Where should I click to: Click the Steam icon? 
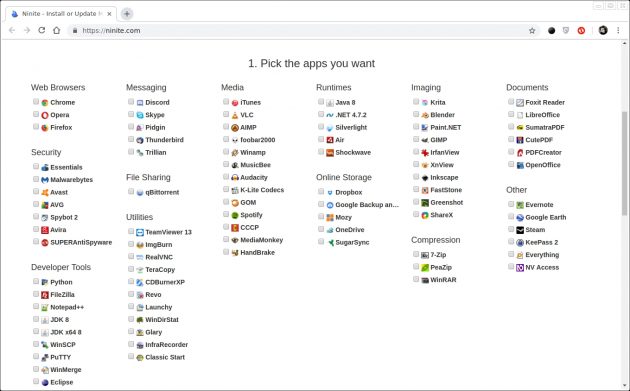520,230
